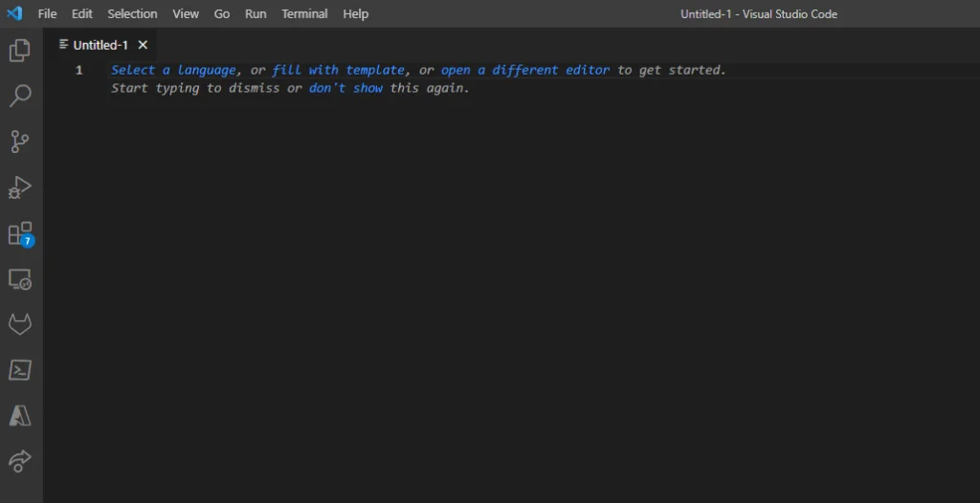Open the Live Share icon
The image size is (980, 503).
19,461
